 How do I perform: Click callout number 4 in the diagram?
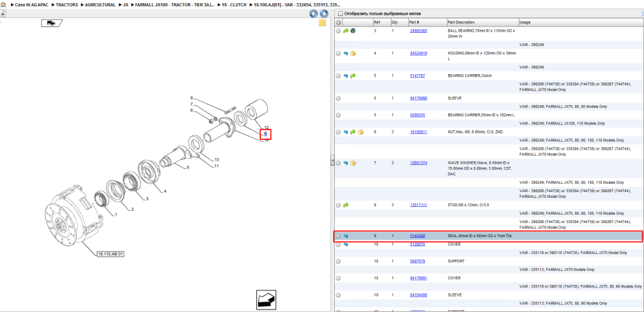coord(165,191)
